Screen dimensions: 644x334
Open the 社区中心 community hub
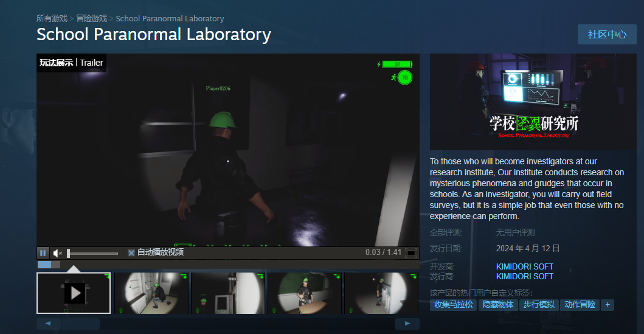point(607,35)
